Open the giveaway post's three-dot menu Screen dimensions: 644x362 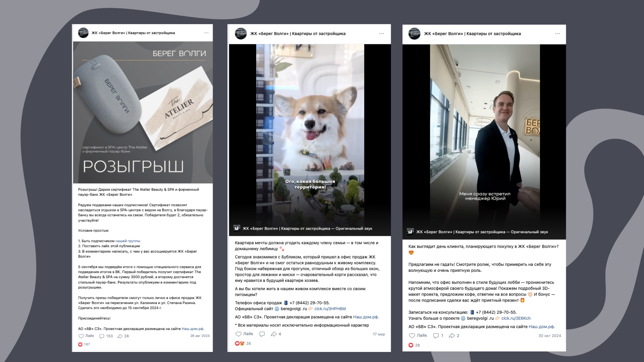point(206,33)
